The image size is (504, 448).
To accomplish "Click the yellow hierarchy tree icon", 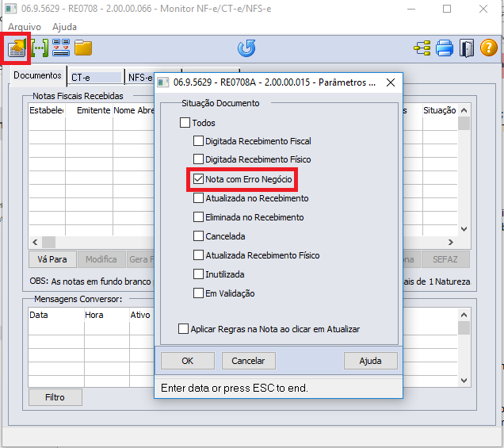I will pos(422,48).
